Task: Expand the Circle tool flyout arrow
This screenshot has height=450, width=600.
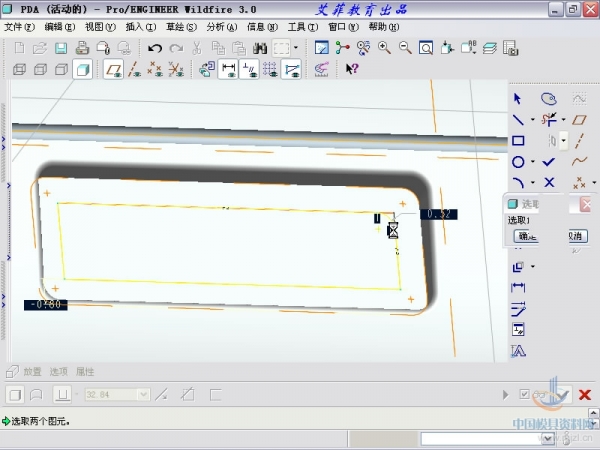Action: pos(533,163)
